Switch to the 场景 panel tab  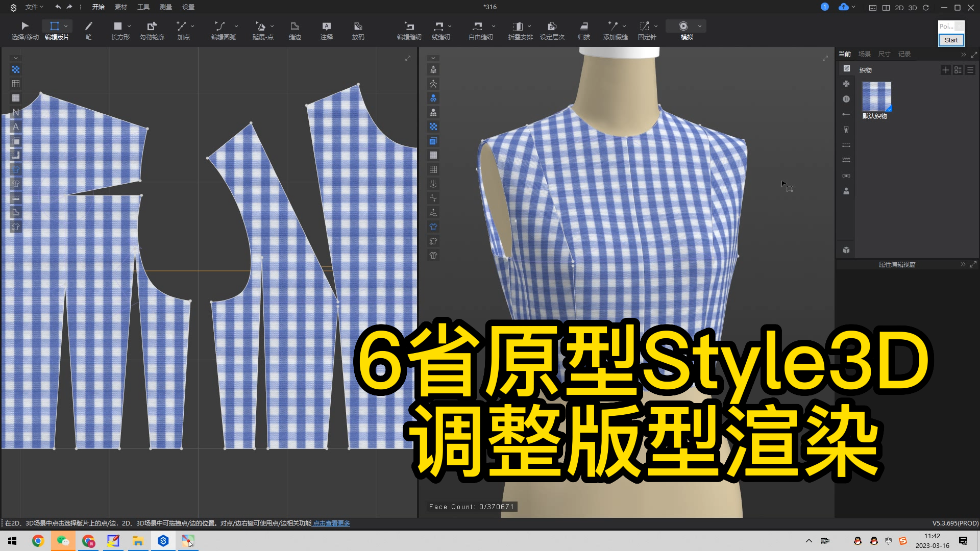tap(865, 54)
